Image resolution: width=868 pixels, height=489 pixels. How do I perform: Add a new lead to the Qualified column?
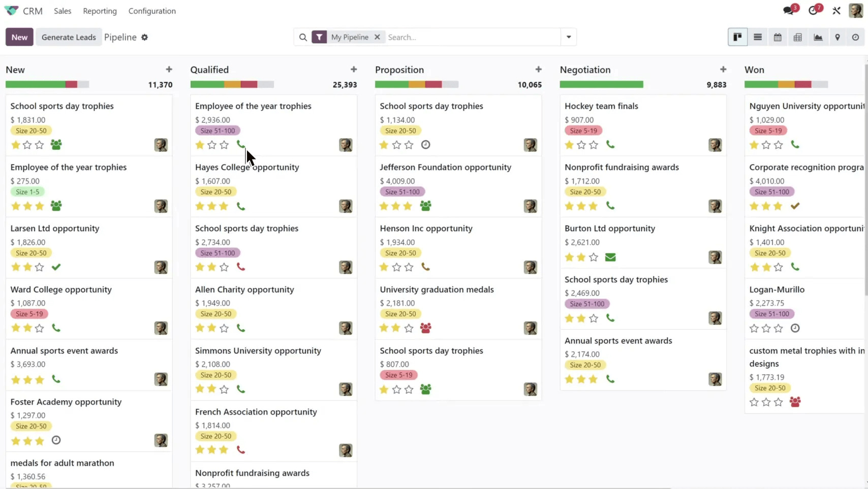click(353, 69)
